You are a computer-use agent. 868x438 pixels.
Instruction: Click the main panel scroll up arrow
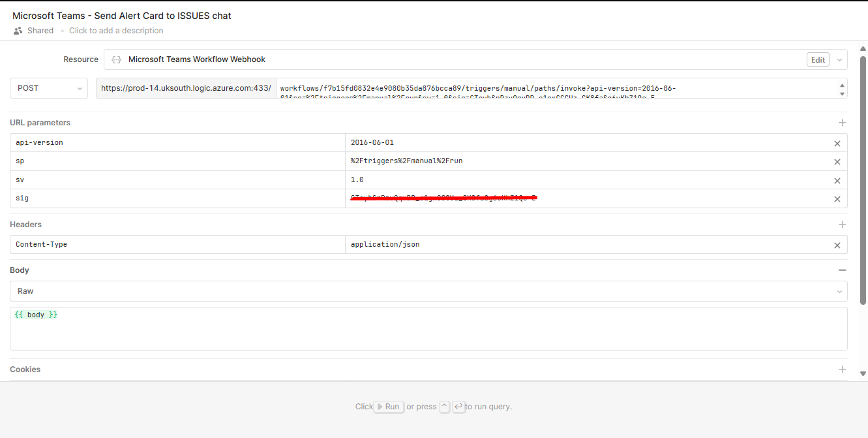tap(863, 48)
